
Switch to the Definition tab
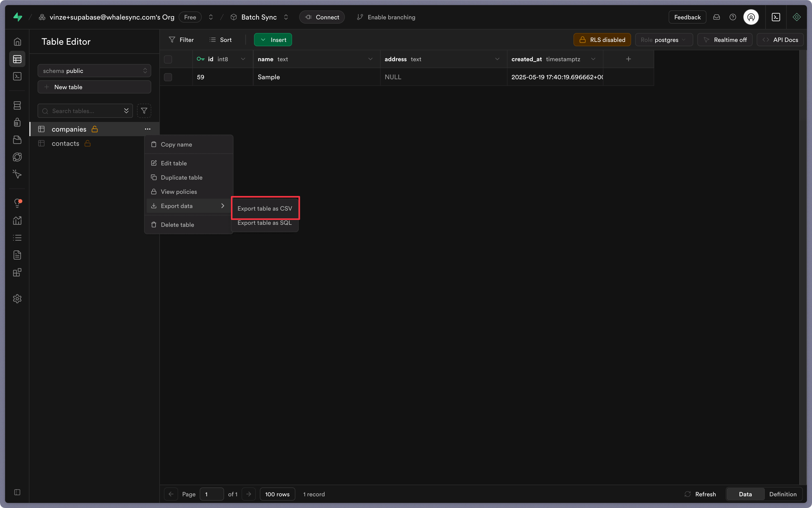[x=783, y=494]
